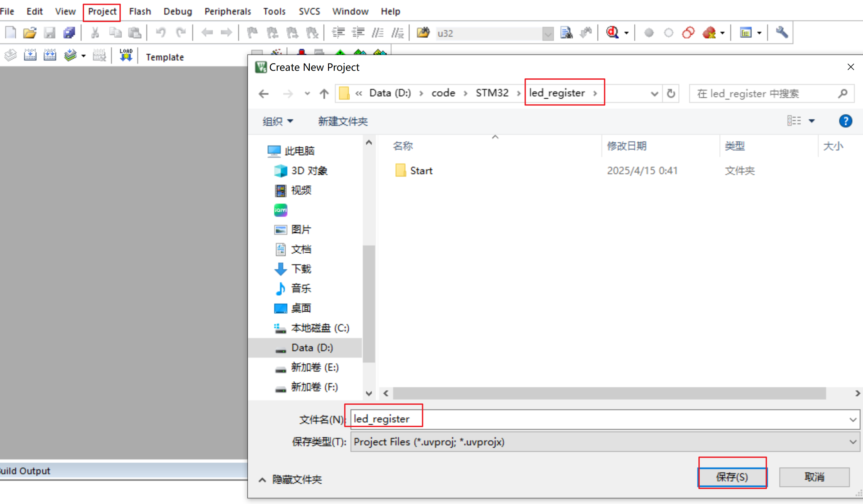Open the u32 search combo box dropdown
The height and width of the screenshot is (504, 863).
tap(547, 33)
